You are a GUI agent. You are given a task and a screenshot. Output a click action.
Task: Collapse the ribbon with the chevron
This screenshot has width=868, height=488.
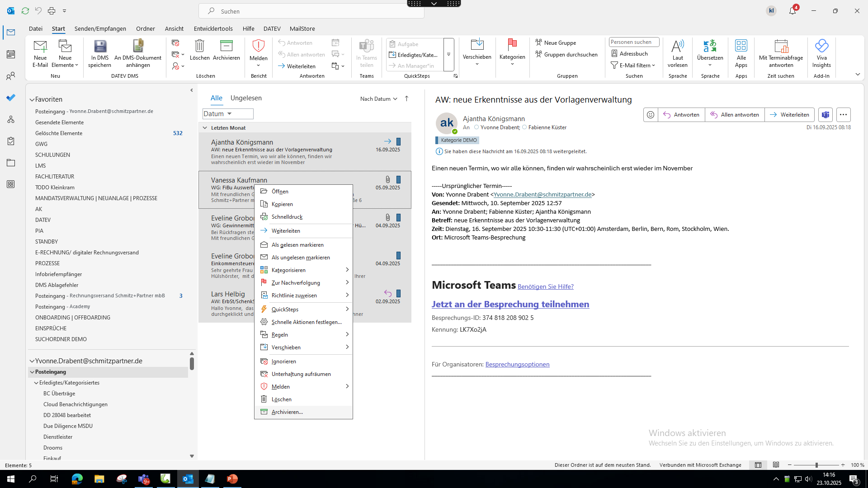(858, 74)
